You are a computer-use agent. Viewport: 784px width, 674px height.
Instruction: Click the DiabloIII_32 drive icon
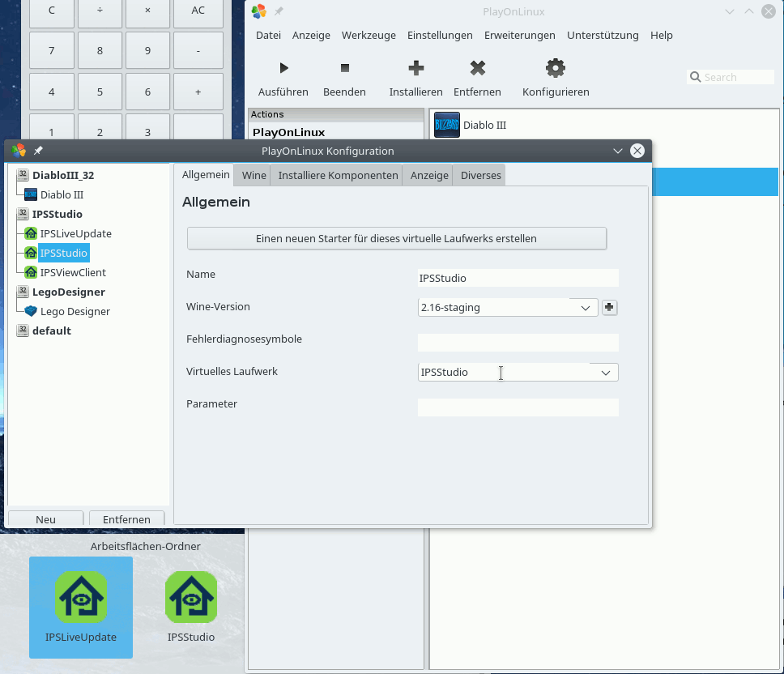[x=23, y=174]
